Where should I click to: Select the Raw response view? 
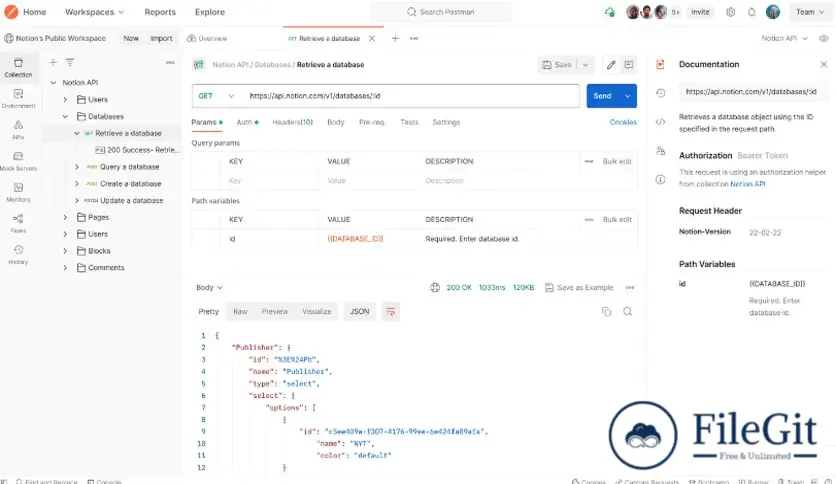(x=240, y=312)
